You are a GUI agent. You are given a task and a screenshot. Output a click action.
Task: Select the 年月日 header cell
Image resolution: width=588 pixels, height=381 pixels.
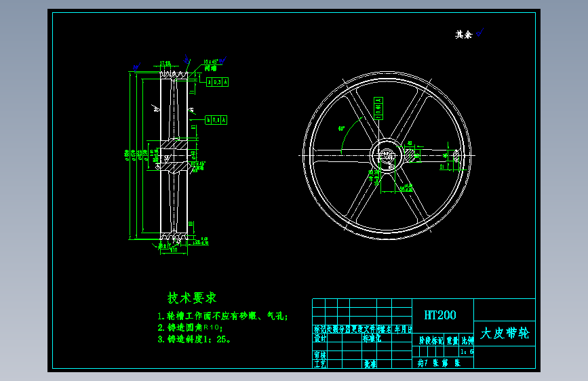tap(403, 329)
